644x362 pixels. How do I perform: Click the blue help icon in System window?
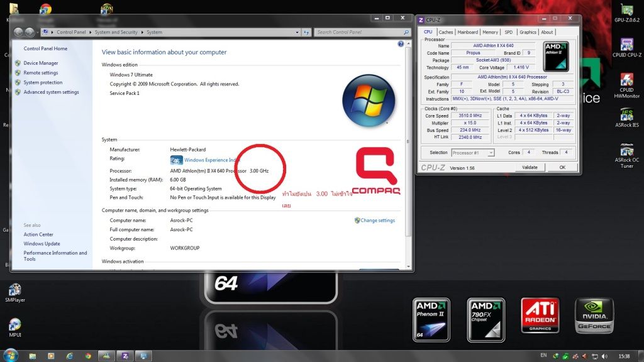pyautogui.click(x=401, y=44)
